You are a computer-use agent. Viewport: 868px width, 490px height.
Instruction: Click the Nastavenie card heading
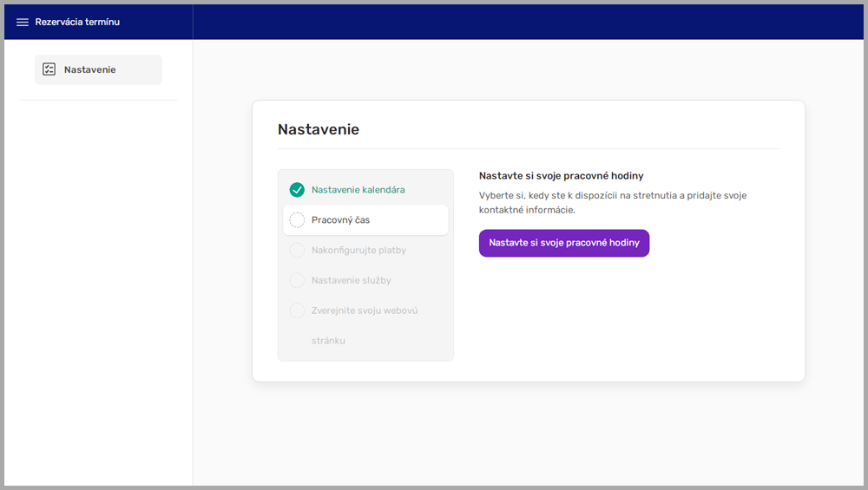[x=319, y=130]
